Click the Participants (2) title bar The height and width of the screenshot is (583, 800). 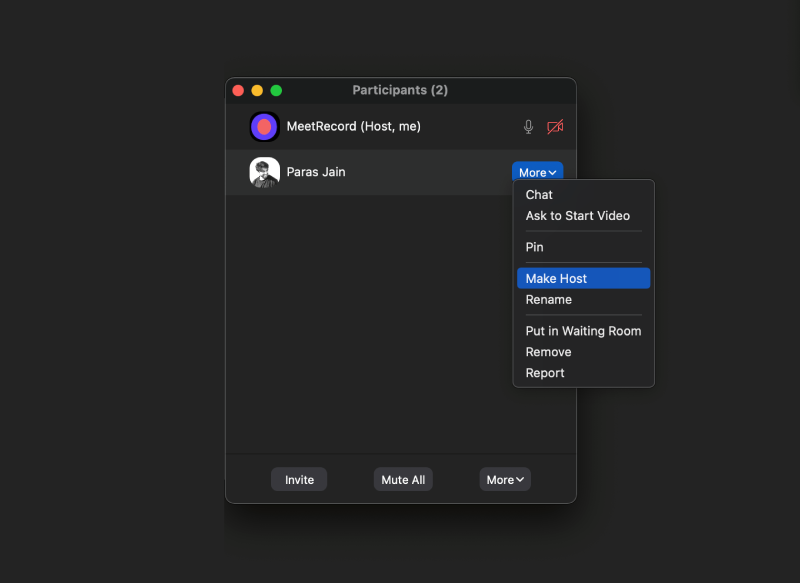click(400, 90)
